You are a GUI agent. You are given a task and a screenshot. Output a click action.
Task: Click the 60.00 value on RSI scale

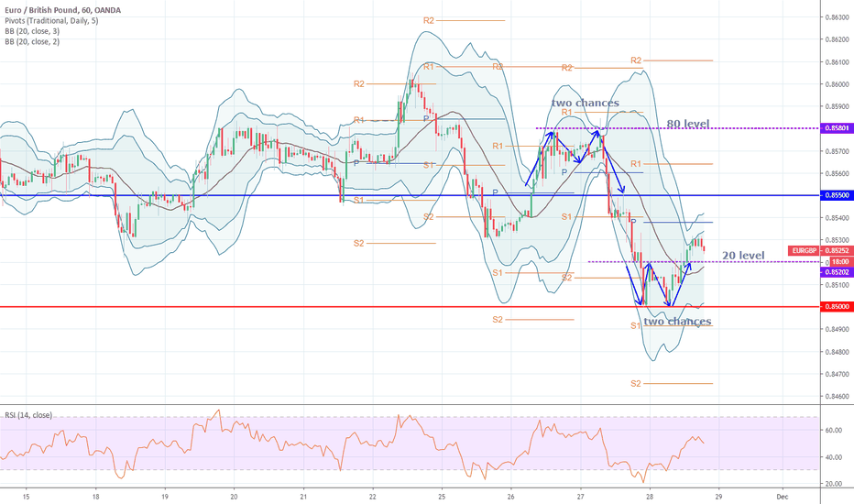click(x=834, y=430)
